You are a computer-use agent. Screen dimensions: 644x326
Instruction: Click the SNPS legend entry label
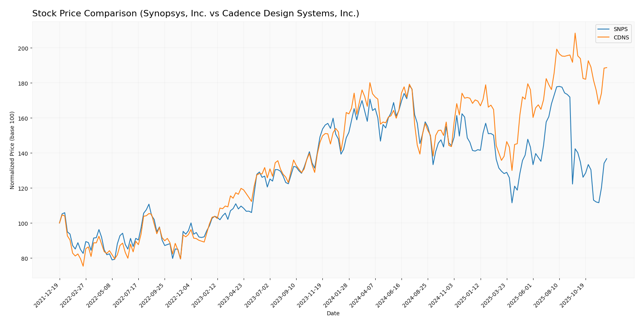click(621, 29)
